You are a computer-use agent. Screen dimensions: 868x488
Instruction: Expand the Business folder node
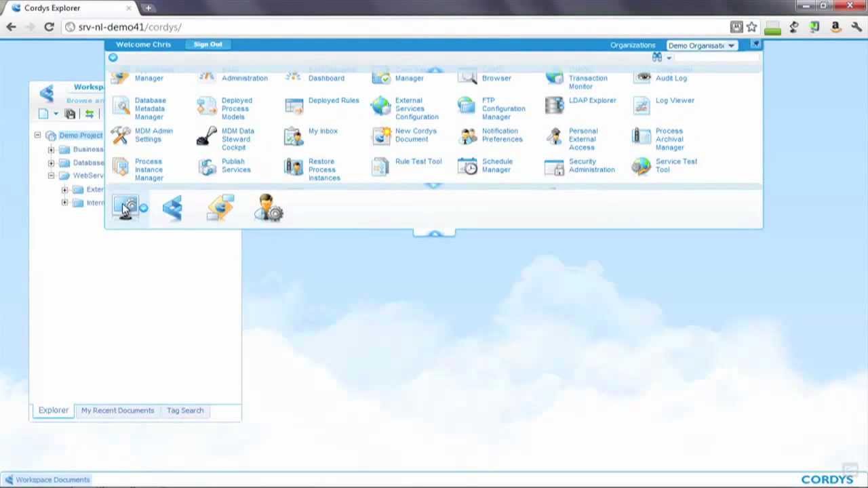click(51, 150)
